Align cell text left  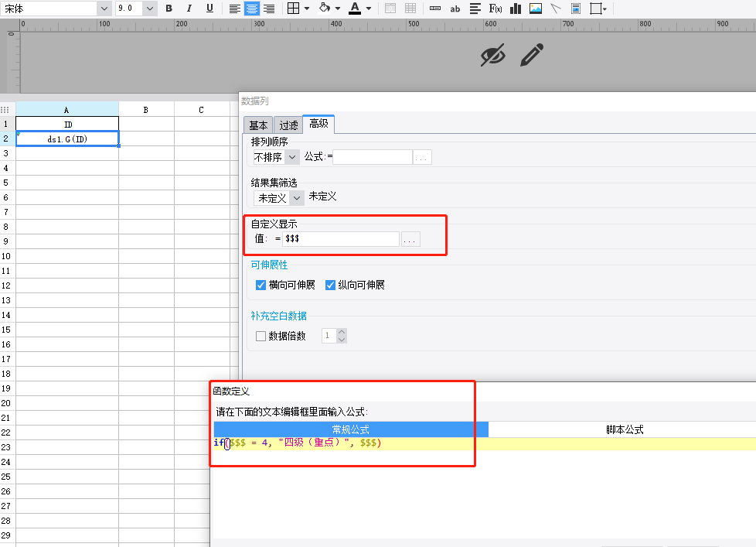tap(235, 9)
